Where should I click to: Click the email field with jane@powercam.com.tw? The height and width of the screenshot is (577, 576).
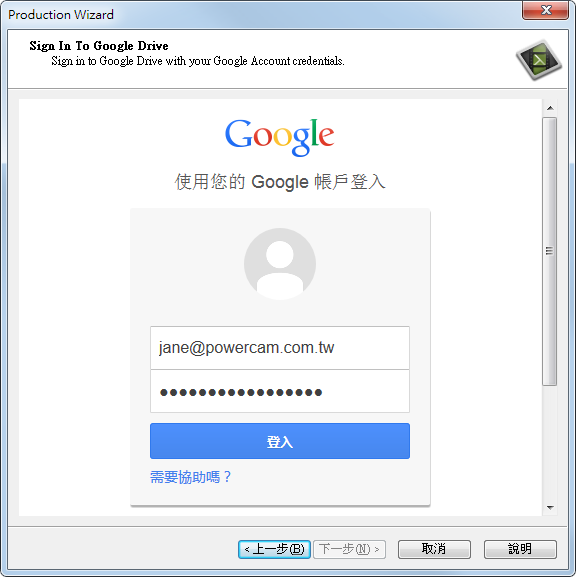(280, 347)
